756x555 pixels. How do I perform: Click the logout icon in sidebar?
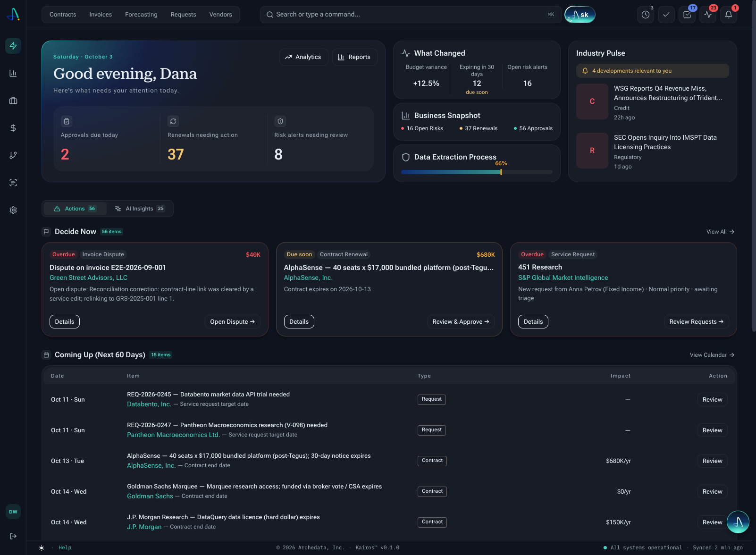pos(13,536)
